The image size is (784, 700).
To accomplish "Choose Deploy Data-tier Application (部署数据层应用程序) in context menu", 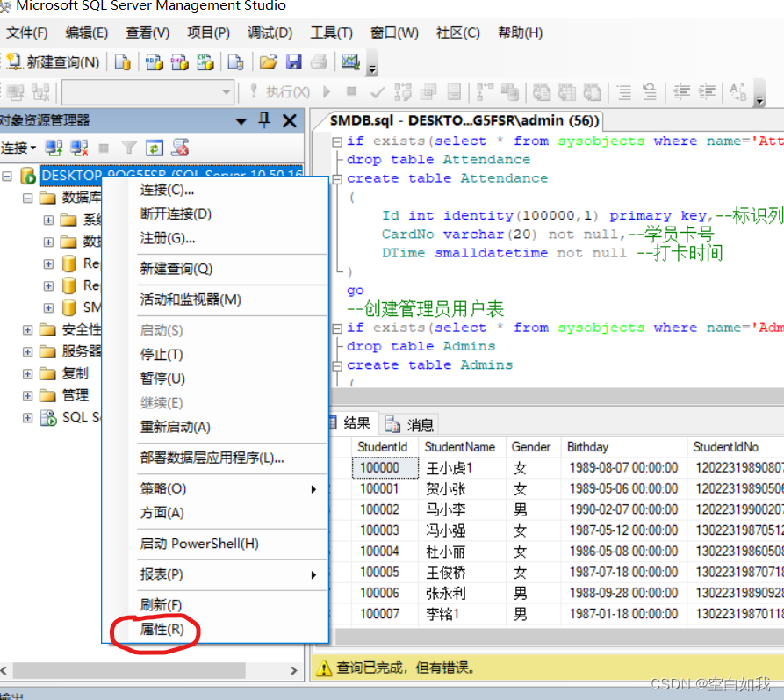I will [x=215, y=458].
